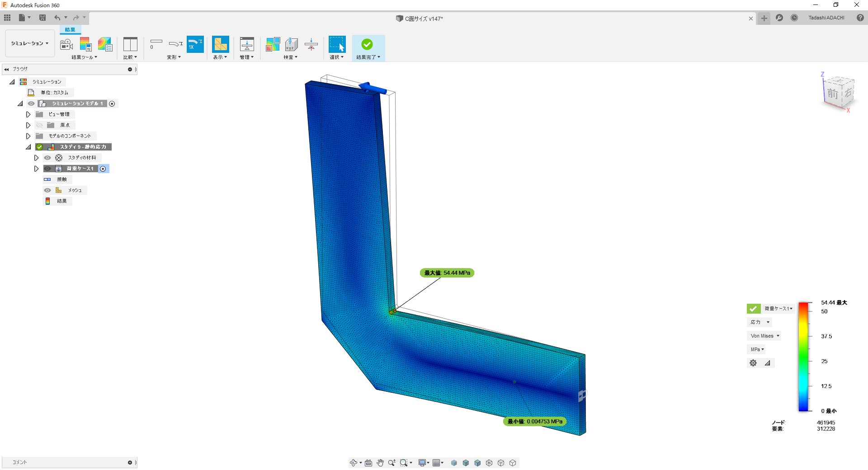Open the Von Mises dropdown

(764, 336)
